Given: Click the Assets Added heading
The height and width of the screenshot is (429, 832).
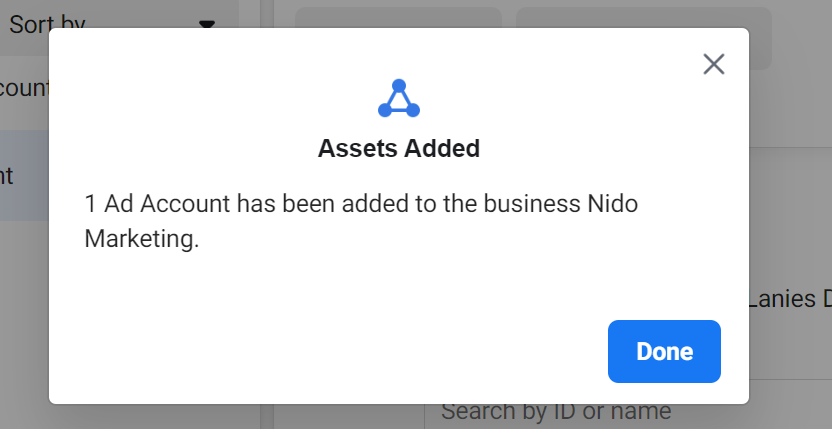Looking at the screenshot, I should 399,148.
